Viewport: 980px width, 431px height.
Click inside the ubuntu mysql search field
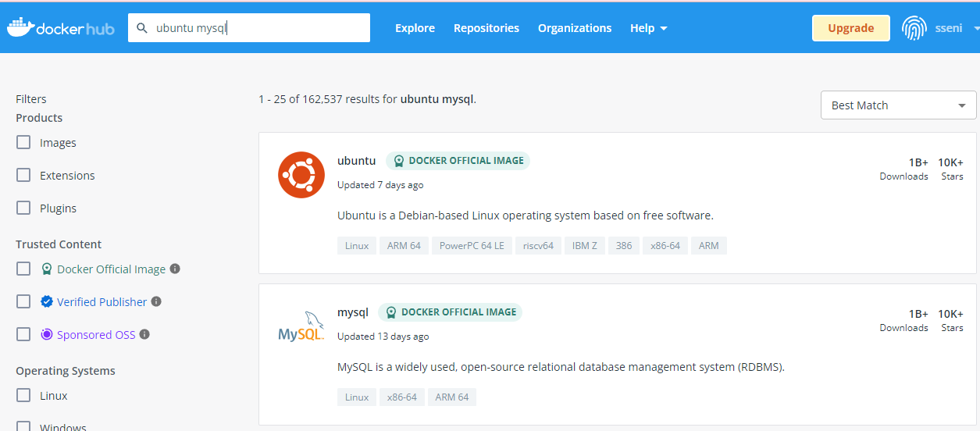[249, 28]
